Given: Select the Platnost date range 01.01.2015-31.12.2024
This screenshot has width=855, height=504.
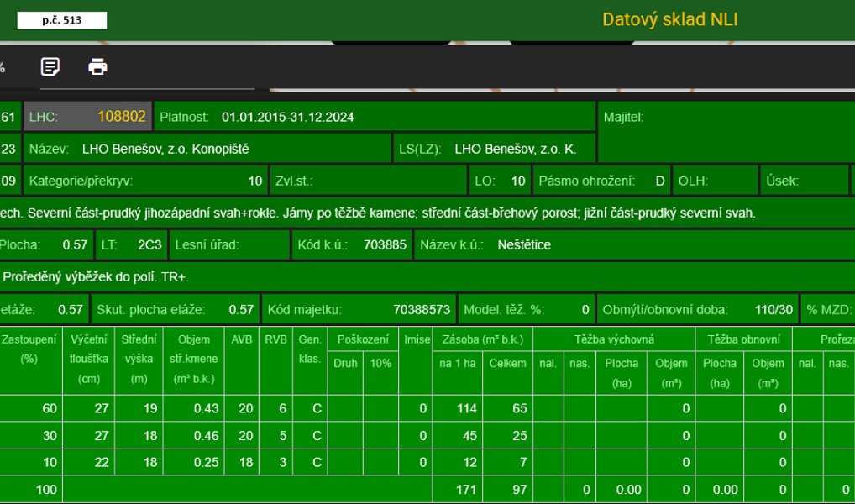Looking at the screenshot, I should point(287,118).
